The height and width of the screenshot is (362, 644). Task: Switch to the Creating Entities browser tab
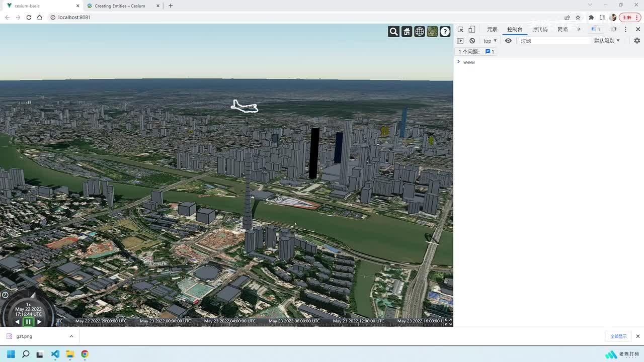(120, 6)
